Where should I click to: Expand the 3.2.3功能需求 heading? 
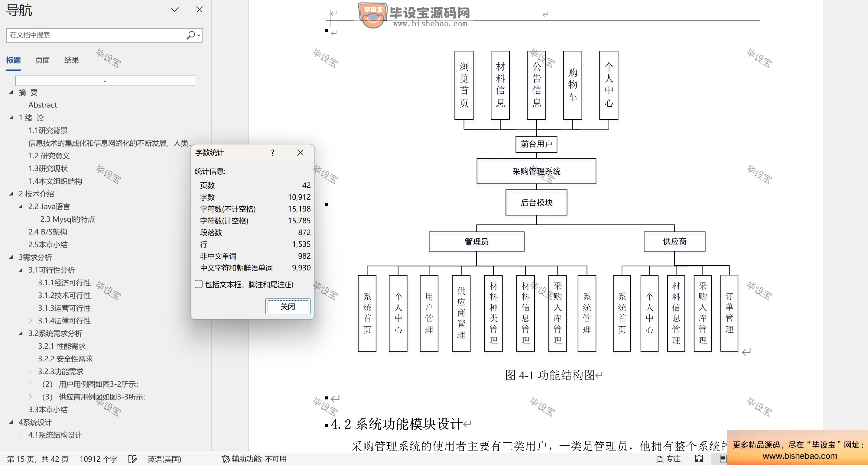pos(30,371)
